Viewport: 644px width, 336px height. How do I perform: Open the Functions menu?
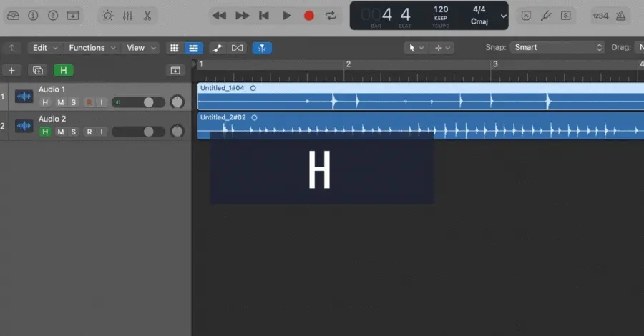(92, 48)
